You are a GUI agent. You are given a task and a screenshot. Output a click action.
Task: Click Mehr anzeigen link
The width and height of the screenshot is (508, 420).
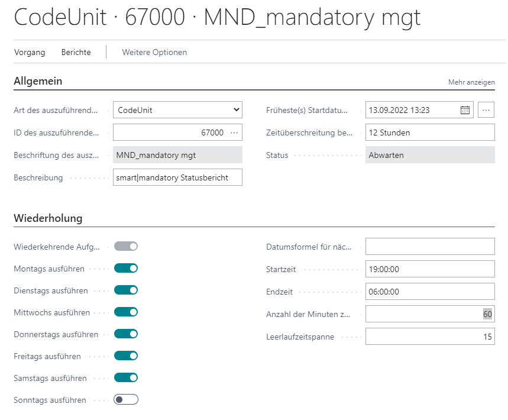point(471,82)
